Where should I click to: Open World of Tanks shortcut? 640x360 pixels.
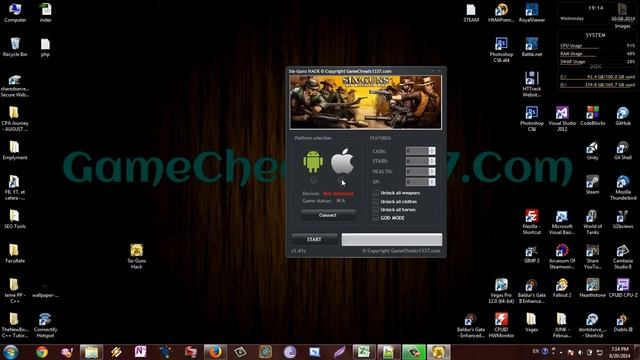593,222
